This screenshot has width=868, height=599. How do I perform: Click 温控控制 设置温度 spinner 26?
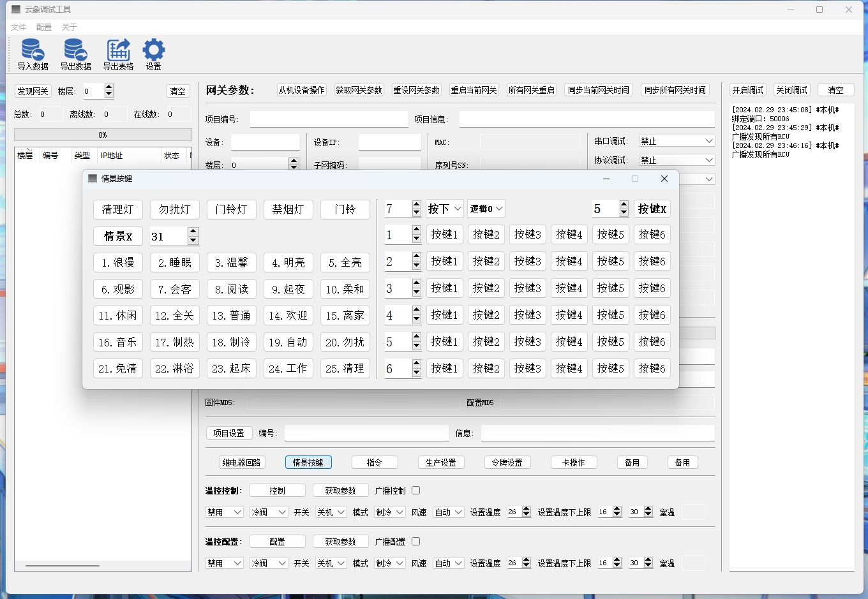click(519, 512)
